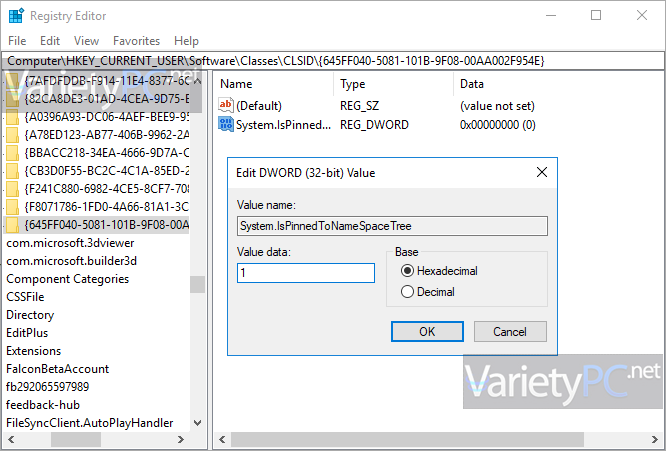Image resolution: width=666 pixels, height=451 pixels.
Task: Click the tree pane vertical scrollbar thumb
Action: pos(198,285)
